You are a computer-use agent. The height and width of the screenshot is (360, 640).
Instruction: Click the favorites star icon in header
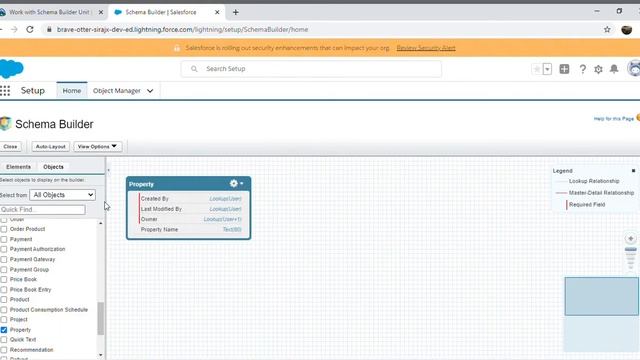[537, 69]
